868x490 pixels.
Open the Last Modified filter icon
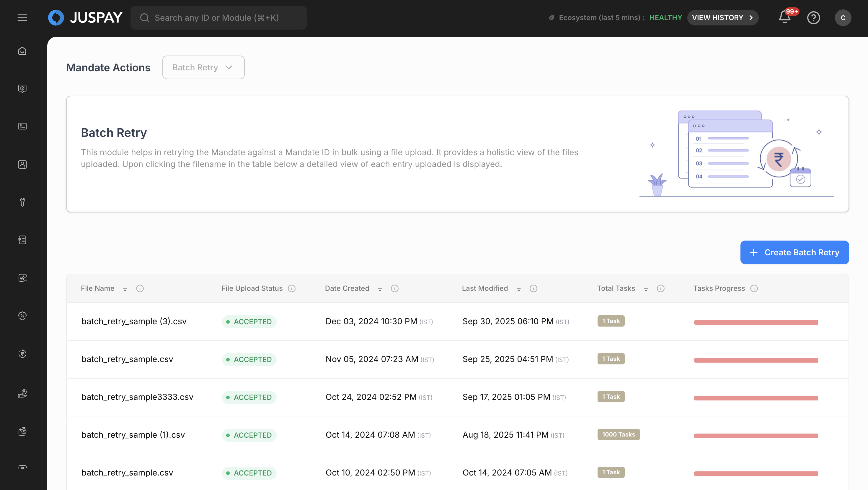(x=518, y=288)
